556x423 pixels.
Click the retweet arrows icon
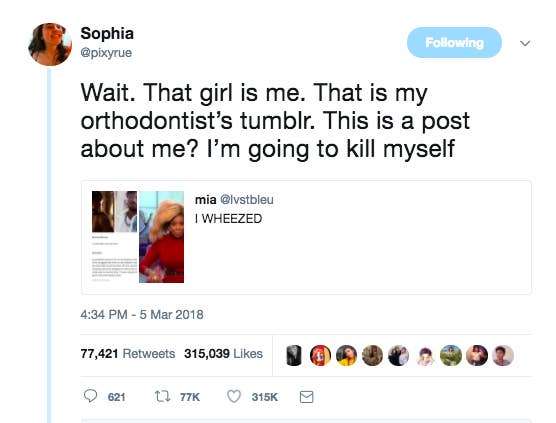(163, 396)
